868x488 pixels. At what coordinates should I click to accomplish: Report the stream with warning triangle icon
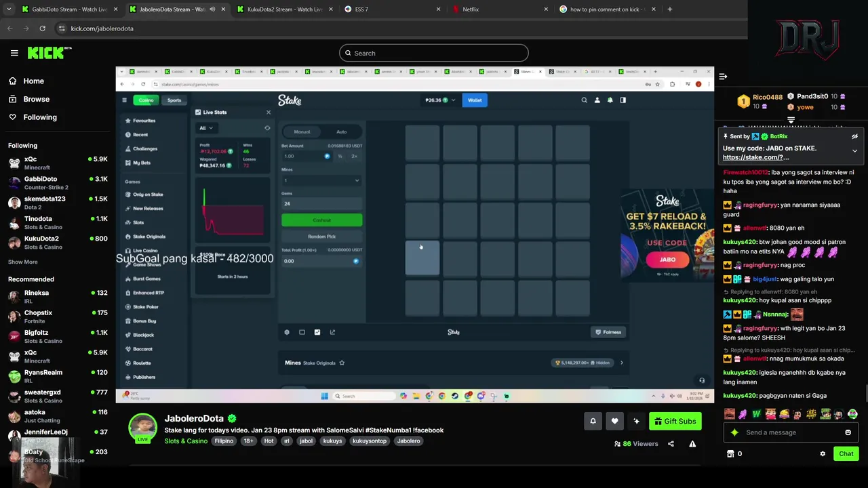[x=692, y=444]
